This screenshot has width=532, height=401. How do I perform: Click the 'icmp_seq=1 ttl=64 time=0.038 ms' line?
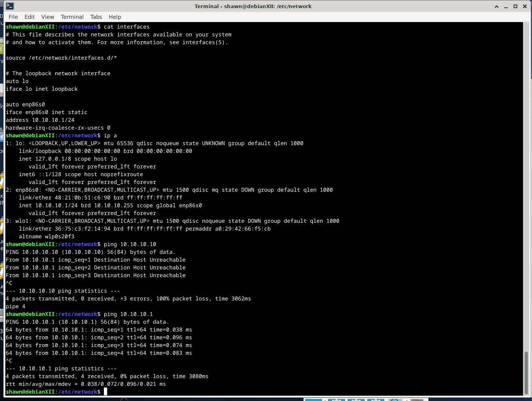[99, 330]
